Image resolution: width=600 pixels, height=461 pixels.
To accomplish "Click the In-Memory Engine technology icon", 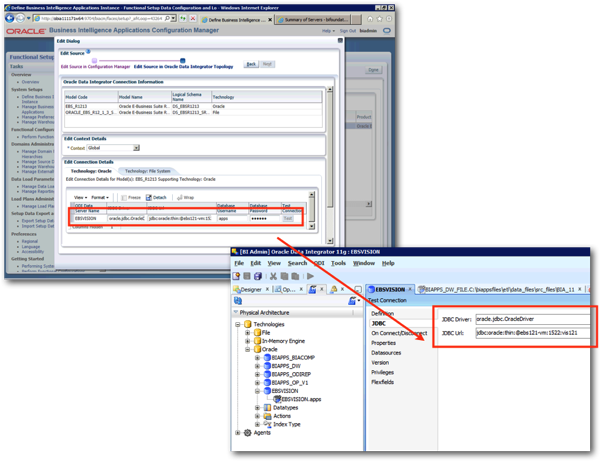I will (258, 341).
